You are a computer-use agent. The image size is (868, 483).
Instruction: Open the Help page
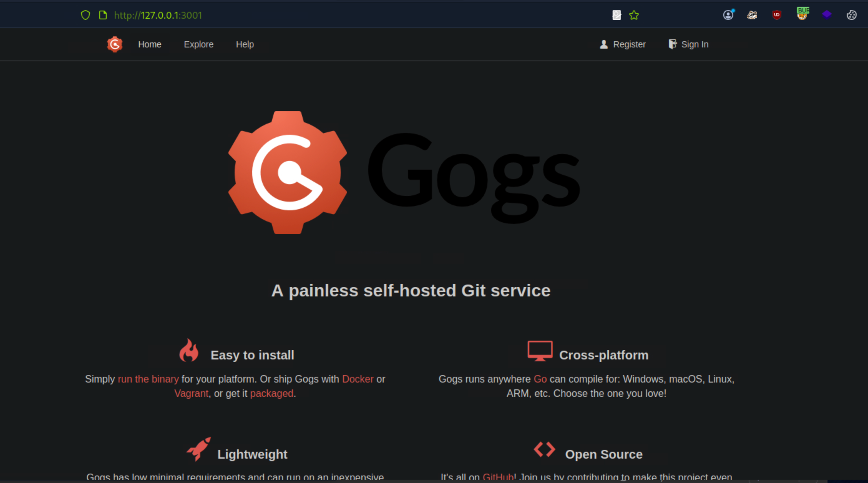point(245,44)
